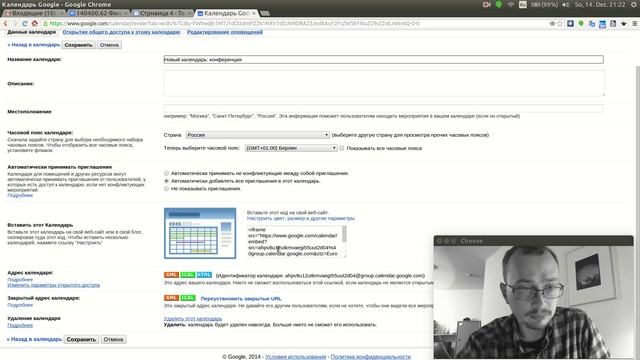Click the bottom 'Отмена' button
This screenshot has width=640, height=360.
coord(113,339)
